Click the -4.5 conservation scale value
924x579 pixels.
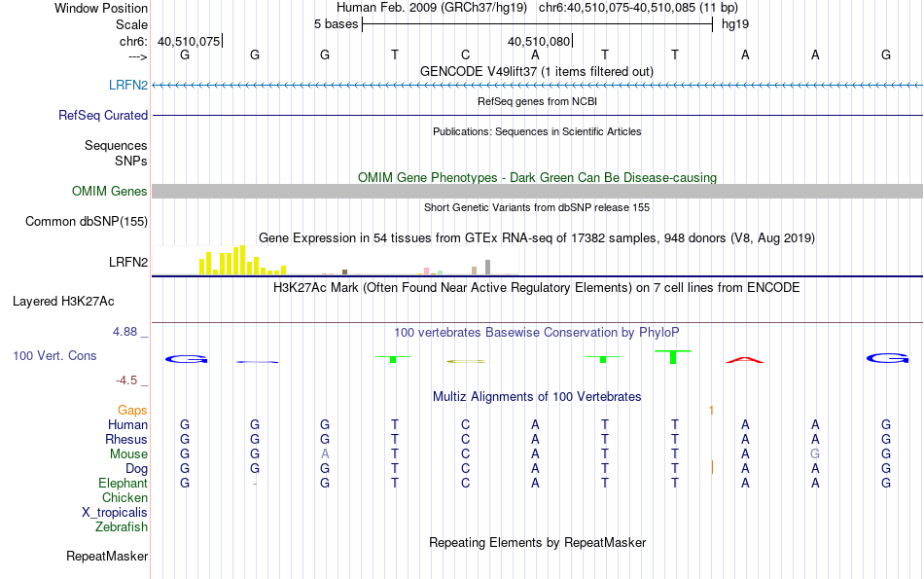tap(126, 380)
